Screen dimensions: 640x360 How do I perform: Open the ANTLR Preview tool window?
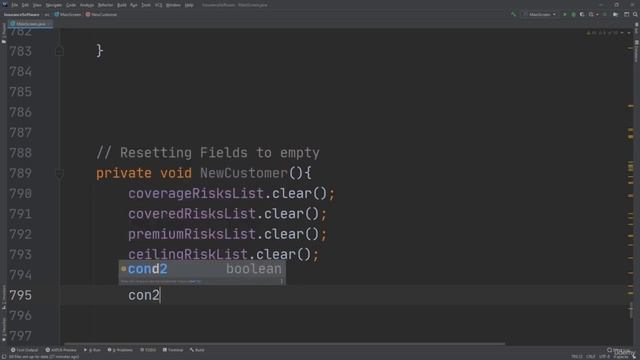tap(61, 350)
